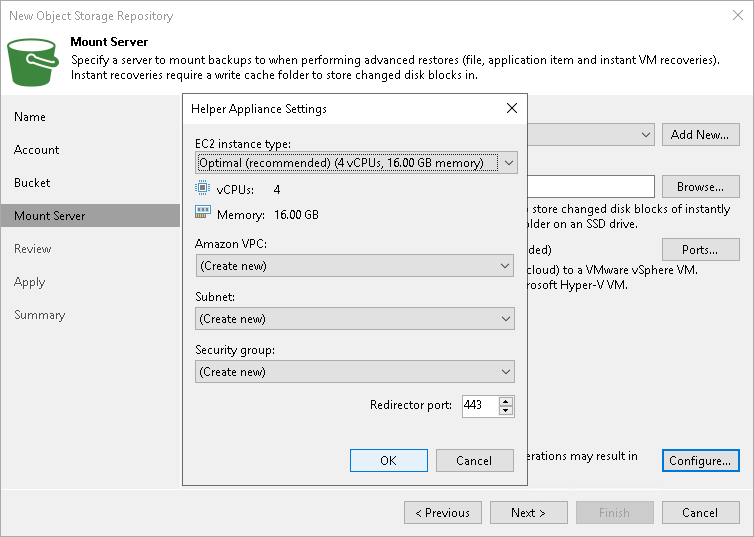Select the Review wizard step
The image size is (754, 537).
(32, 249)
